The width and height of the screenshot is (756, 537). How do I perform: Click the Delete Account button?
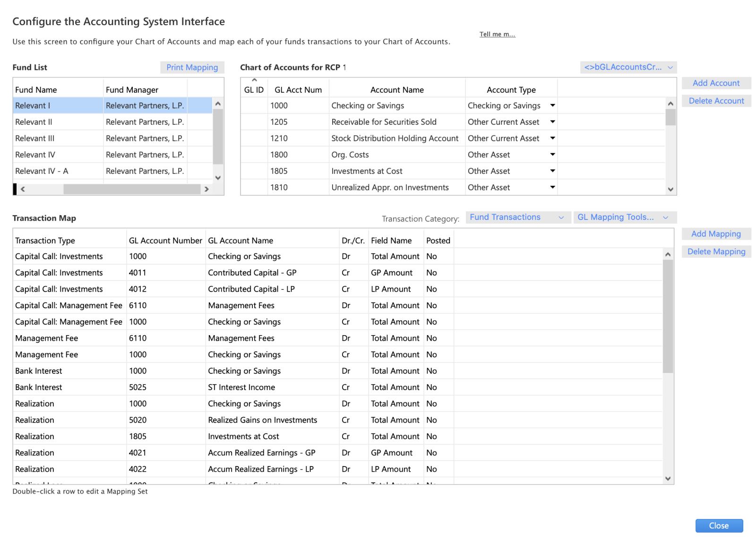point(716,101)
